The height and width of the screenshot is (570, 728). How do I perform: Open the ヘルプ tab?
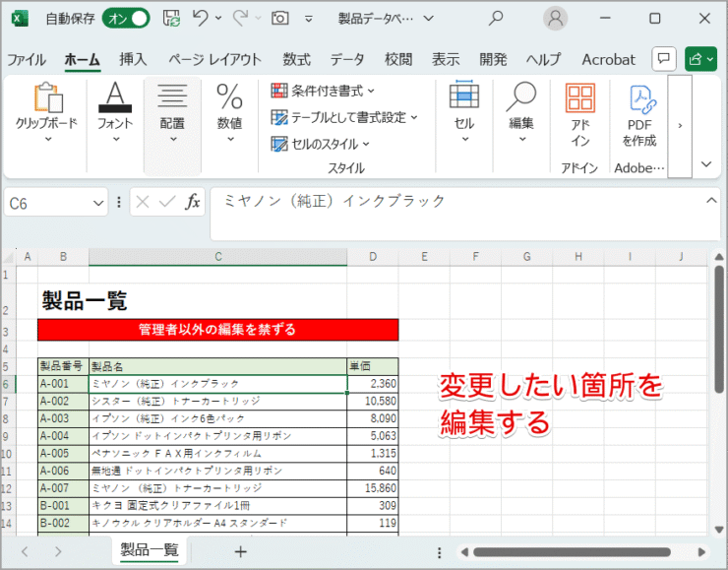[x=543, y=59]
